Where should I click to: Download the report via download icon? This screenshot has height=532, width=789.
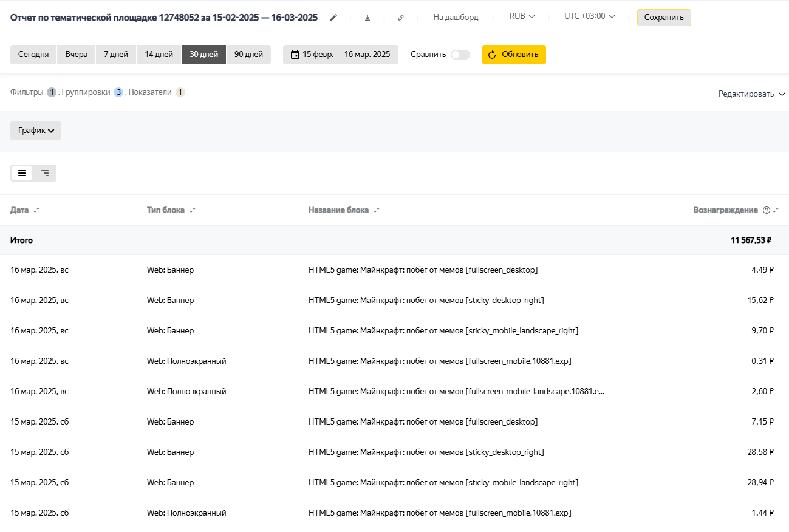tap(367, 18)
